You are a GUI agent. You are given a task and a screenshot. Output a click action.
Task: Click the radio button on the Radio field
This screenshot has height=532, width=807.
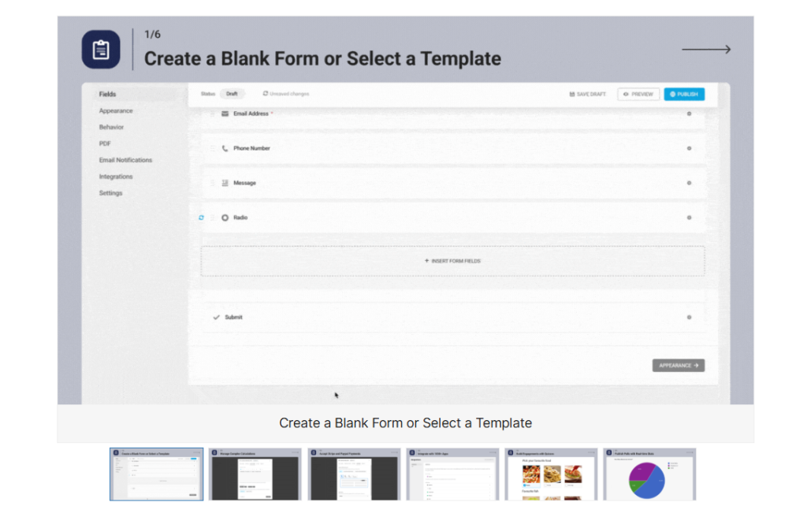tap(225, 218)
